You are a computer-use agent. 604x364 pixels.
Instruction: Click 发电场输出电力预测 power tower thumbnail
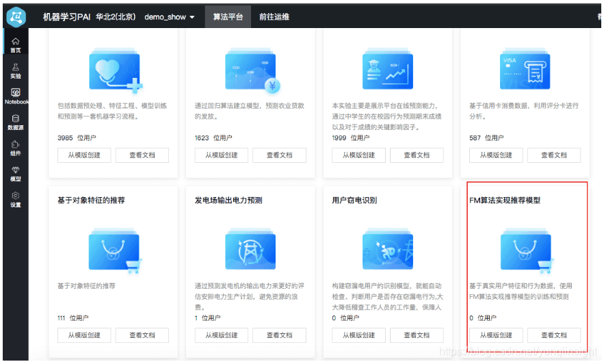[250, 249]
